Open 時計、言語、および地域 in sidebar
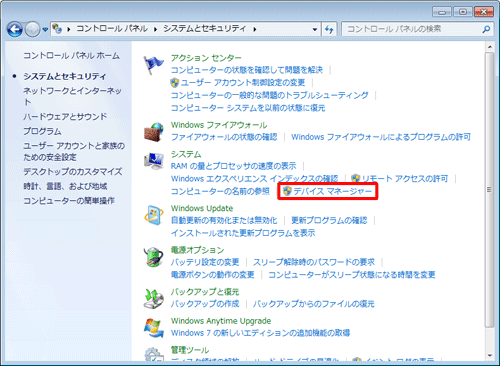The height and width of the screenshot is (366, 500). tap(65, 186)
